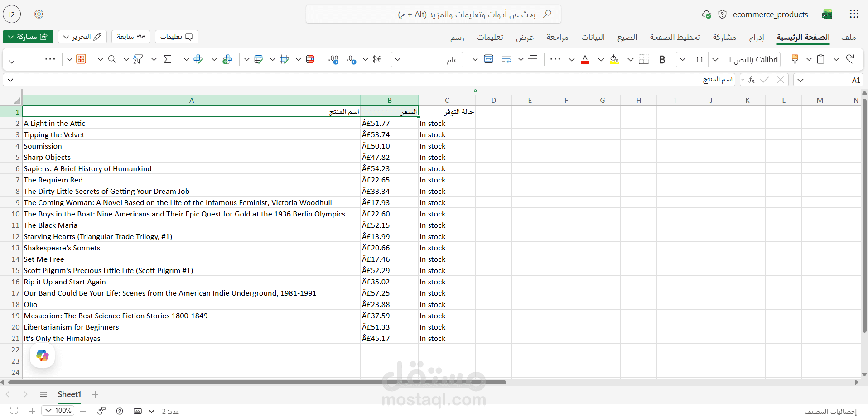Image resolution: width=868 pixels, height=417 pixels.
Task: Click the Sheet1 sheet tab
Action: (x=69, y=394)
